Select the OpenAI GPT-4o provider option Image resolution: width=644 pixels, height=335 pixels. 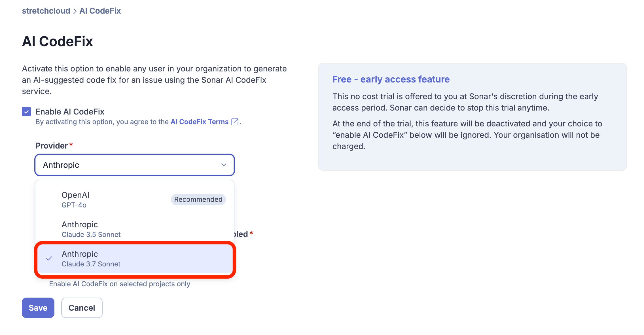pos(113,200)
